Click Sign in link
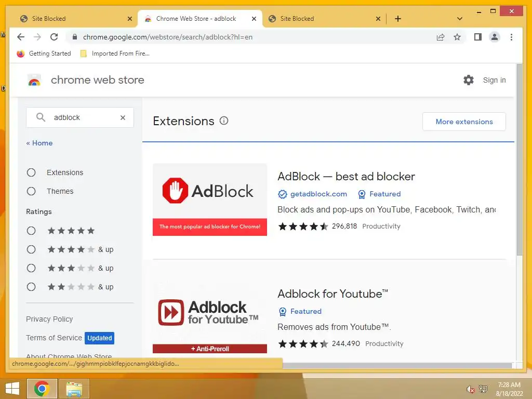 click(x=494, y=80)
